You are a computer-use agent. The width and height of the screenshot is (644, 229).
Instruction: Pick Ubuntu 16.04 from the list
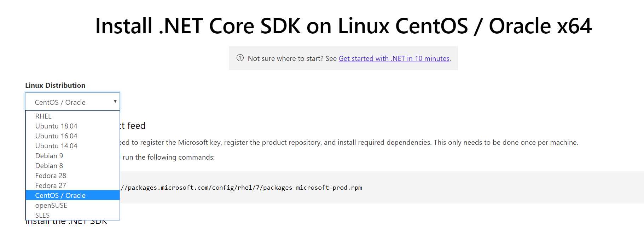click(56, 136)
